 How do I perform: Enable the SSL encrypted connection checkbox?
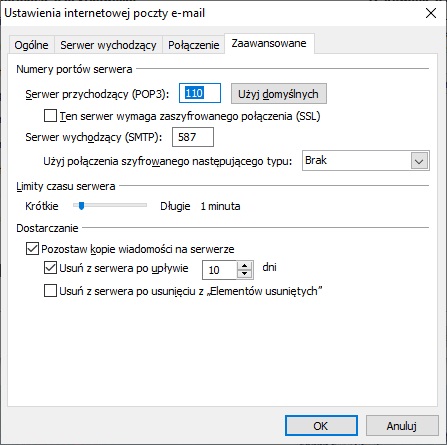pos(50,116)
